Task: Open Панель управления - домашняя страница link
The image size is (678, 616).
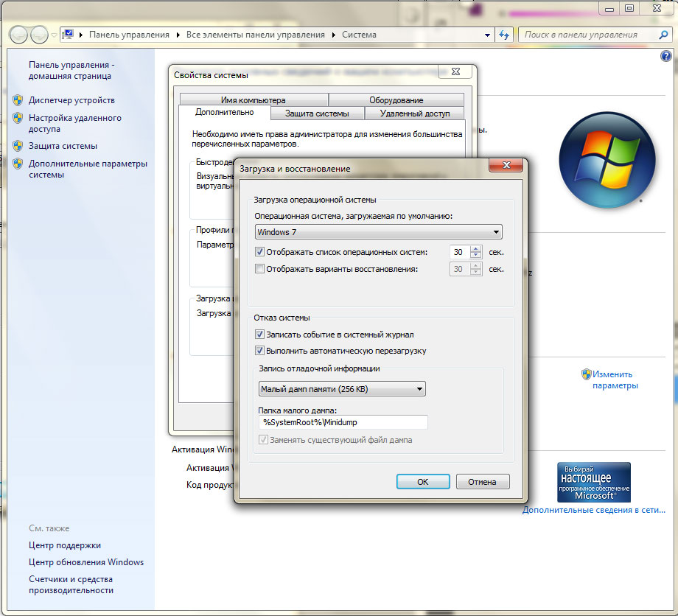Action: pos(71,71)
